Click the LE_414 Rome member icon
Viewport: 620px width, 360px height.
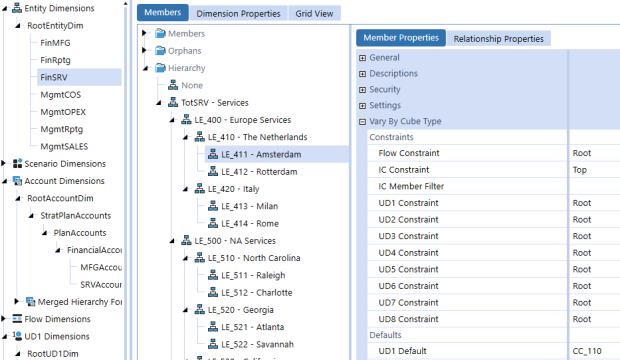[213, 223]
